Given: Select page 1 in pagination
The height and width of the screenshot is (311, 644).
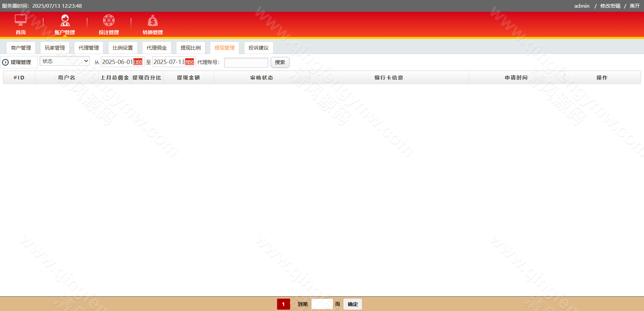Looking at the screenshot, I should 283,304.
